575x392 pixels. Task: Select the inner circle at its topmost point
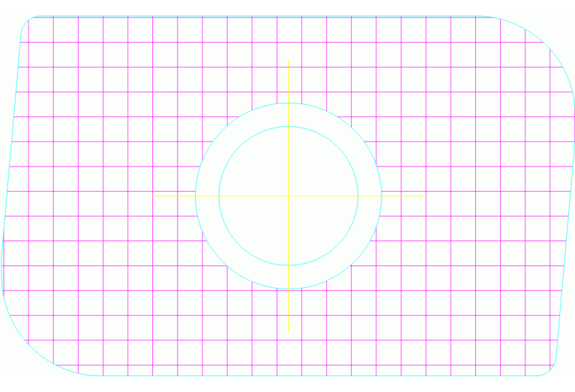pyautogui.click(x=289, y=127)
